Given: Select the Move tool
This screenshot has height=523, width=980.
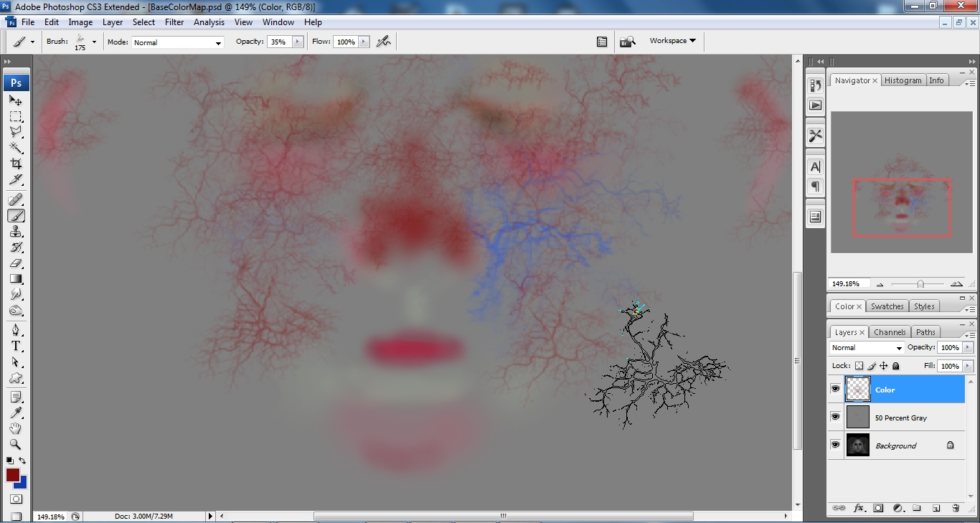Looking at the screenshot, I should pyautogui.click(x=16, y=100).
